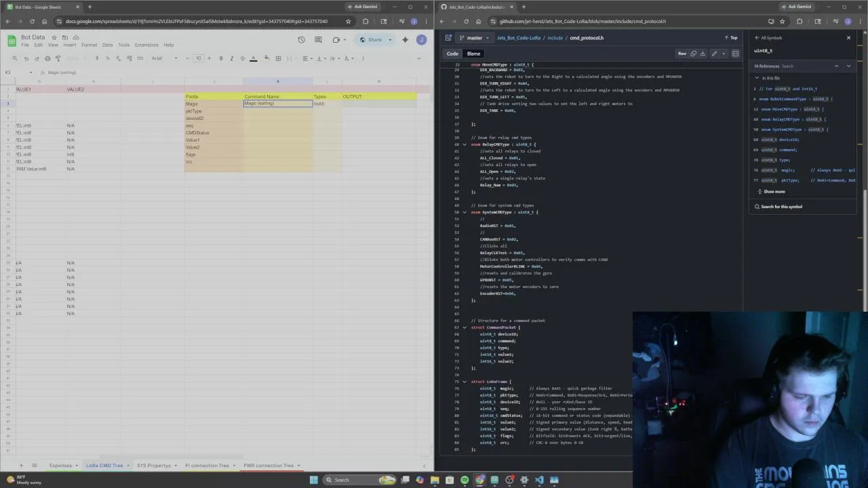This screenshot has height=488, width=868.
Task: Open the Arial font dropdown
Action: 163,58
